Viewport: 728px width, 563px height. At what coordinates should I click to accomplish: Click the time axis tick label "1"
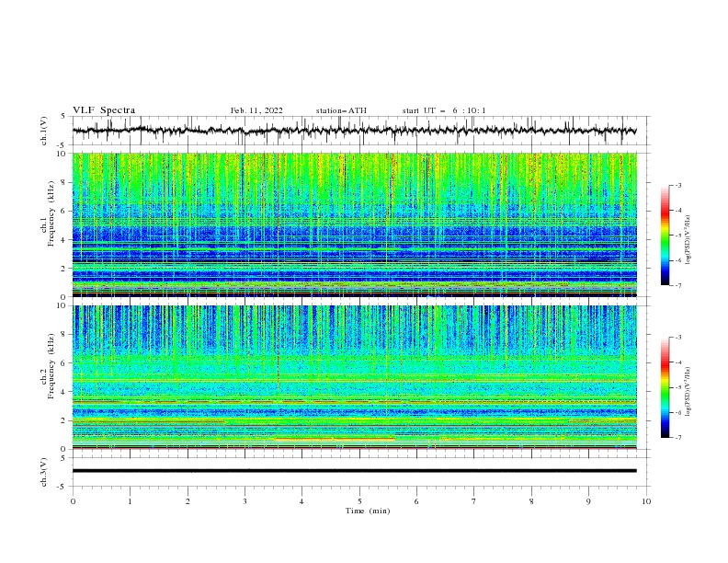click(x=130, y=501)
